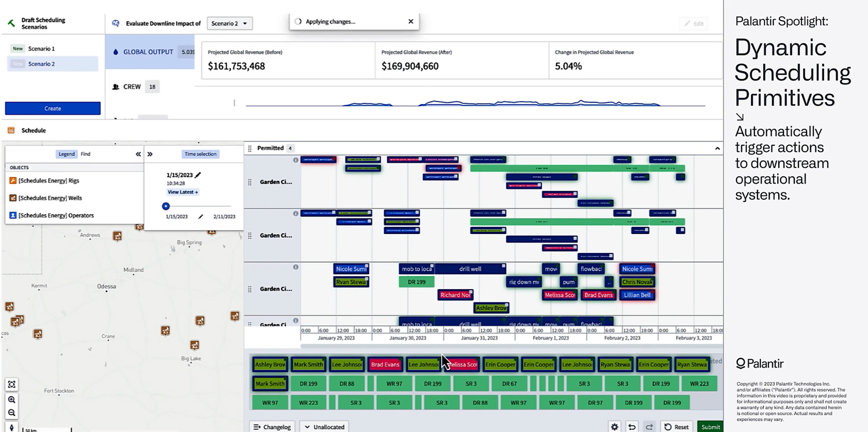Select the Time selection tab
Viewport: 868px width, 432px height.
(x=200, y=154)
